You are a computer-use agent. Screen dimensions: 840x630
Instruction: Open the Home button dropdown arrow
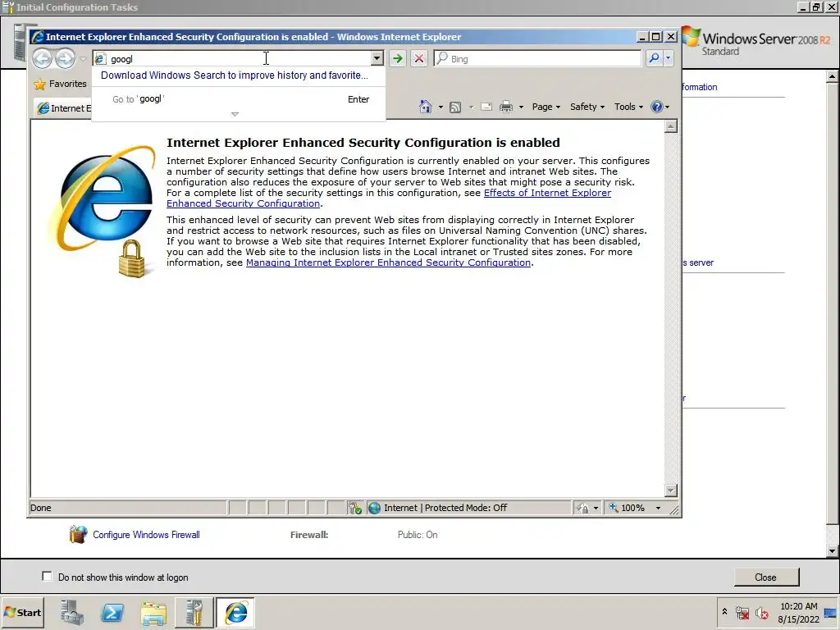point(441,107)
